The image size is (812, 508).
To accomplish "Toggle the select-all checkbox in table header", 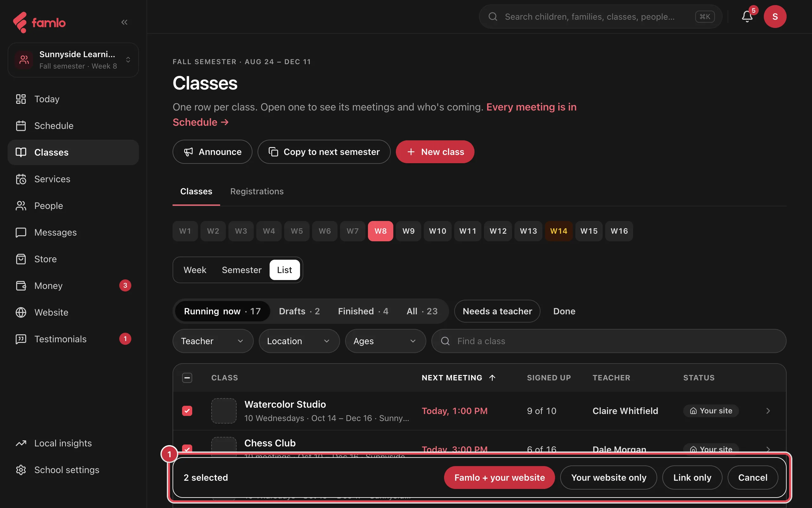I will (x=187, y=378).
